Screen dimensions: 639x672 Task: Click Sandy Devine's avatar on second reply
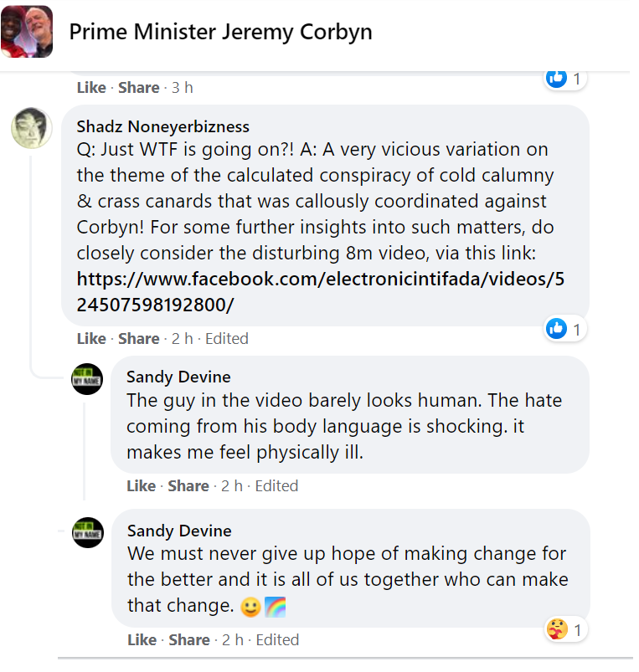pyautogui.click(x=88, y=532)
